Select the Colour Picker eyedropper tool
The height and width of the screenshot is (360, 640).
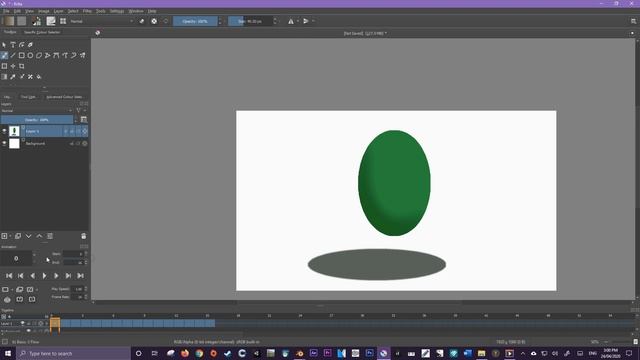click(x=13, y=76)
